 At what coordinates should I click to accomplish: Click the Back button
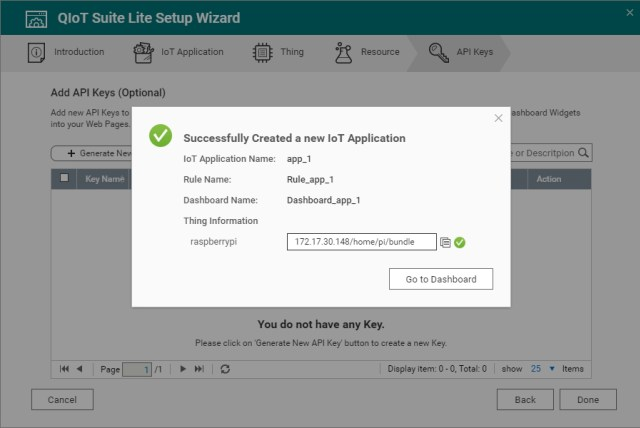[x=525, y=399]
